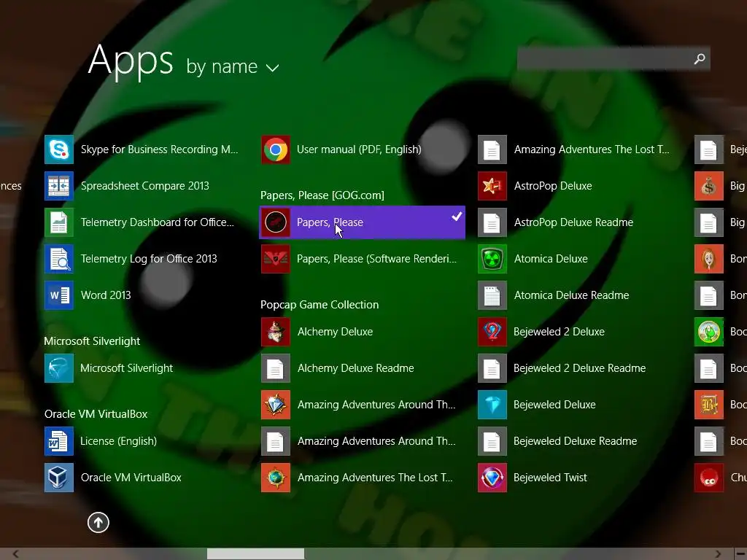Launch red Chuzzle icon at right edge
747x560 pixels.
tap(709, 478)
